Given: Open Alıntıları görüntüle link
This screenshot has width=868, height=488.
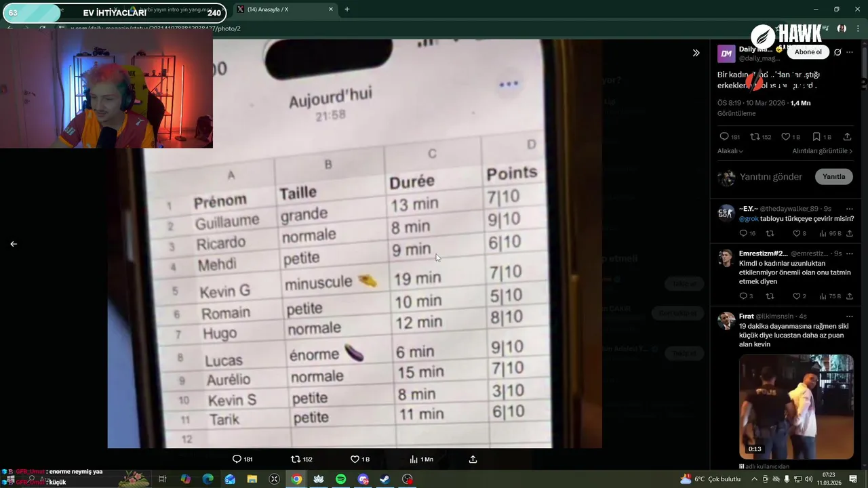Looking at the screenshot, I should point(823,151).
